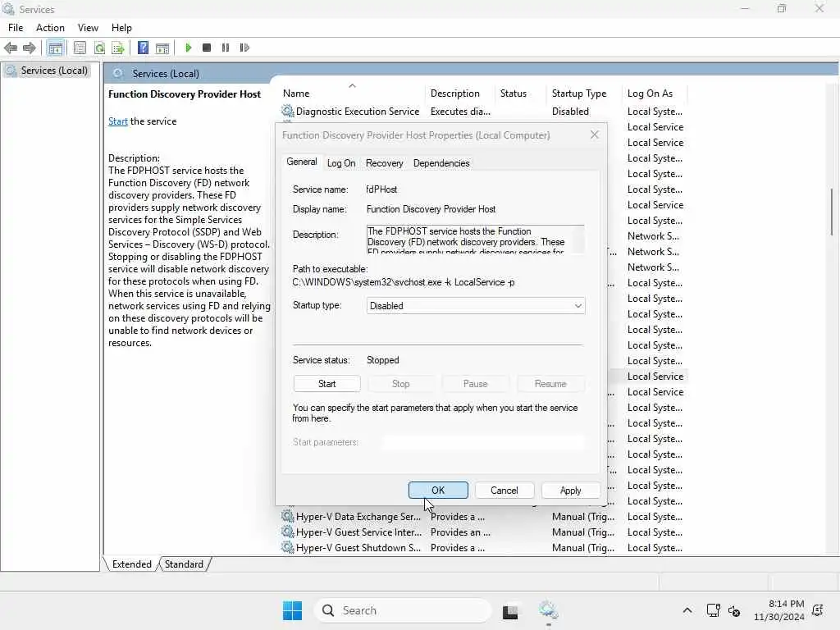Click the fdPHost service name value

click(x=381, y=189)
